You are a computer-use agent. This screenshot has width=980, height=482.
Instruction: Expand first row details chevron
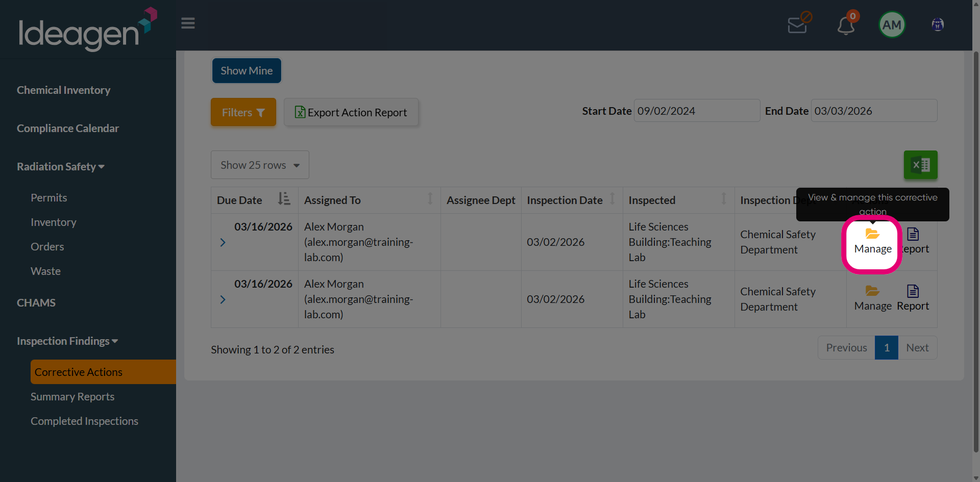(223, 242)
